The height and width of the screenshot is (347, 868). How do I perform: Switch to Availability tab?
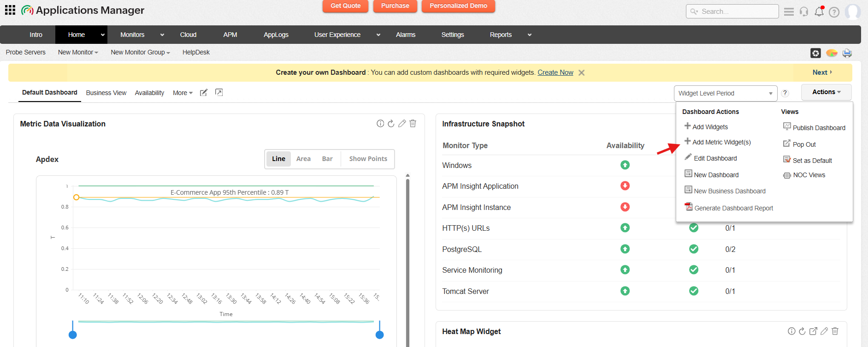pyautogui.click(x=149, y=93)
